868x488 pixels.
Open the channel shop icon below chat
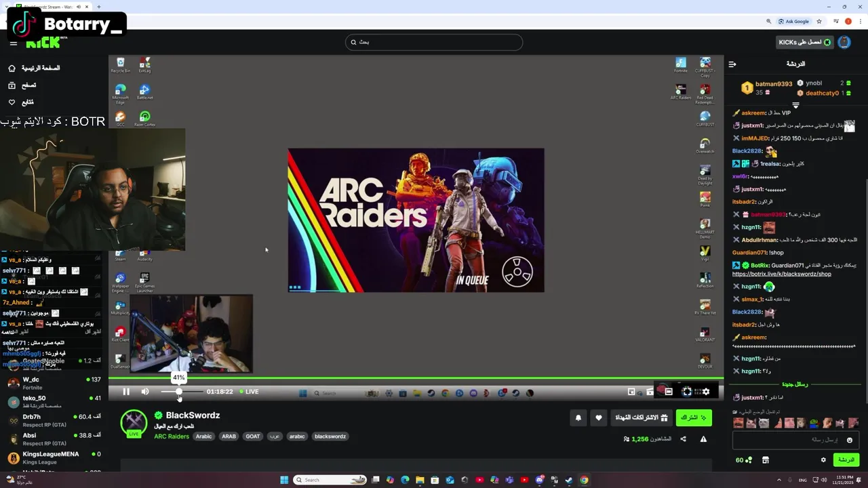(x=766, y=460)
